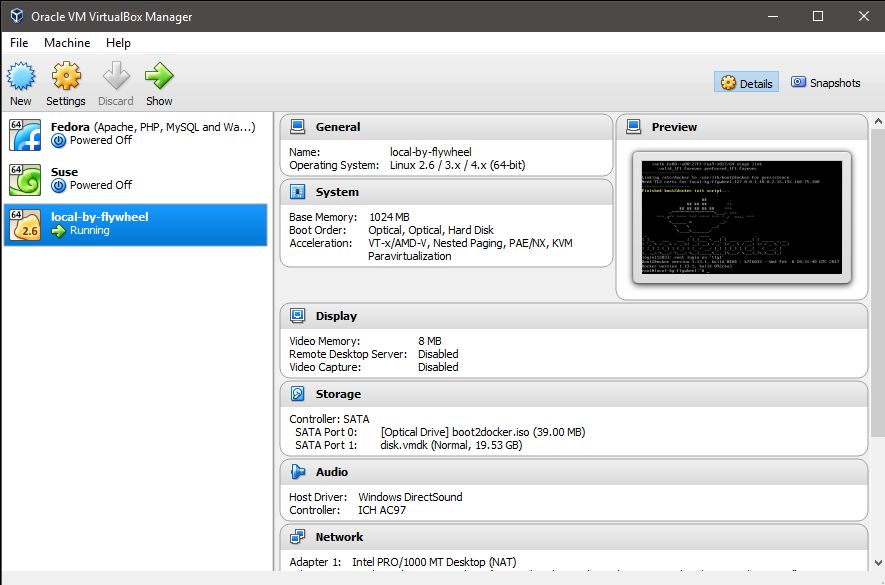
Task: Open the Storage section header
Action: point(573,394)
